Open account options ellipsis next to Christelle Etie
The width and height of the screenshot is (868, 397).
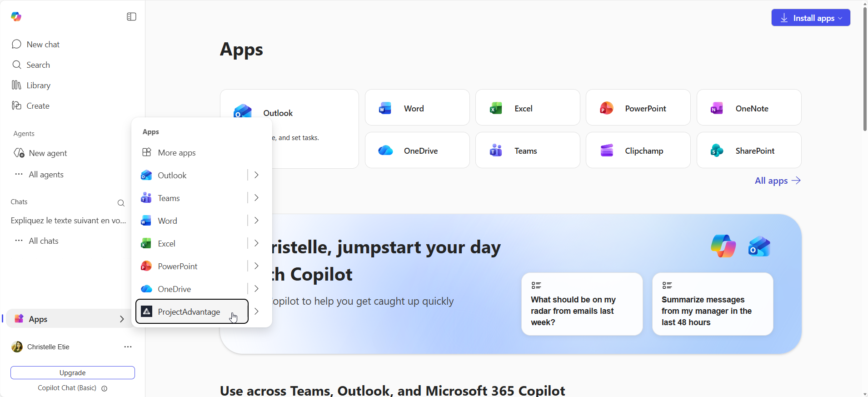point(128,347)
